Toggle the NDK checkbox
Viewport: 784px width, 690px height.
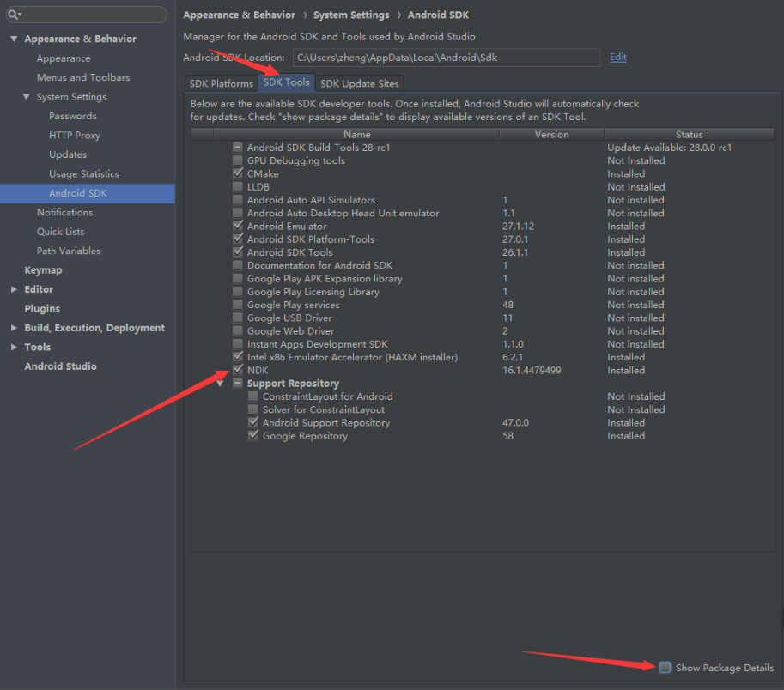(238, 370)
